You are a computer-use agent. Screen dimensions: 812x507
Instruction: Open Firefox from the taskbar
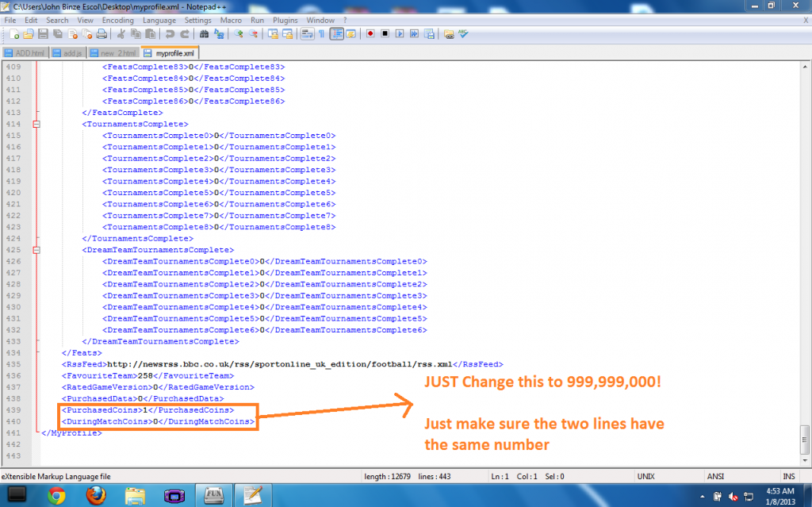click(x=96, y=496)
